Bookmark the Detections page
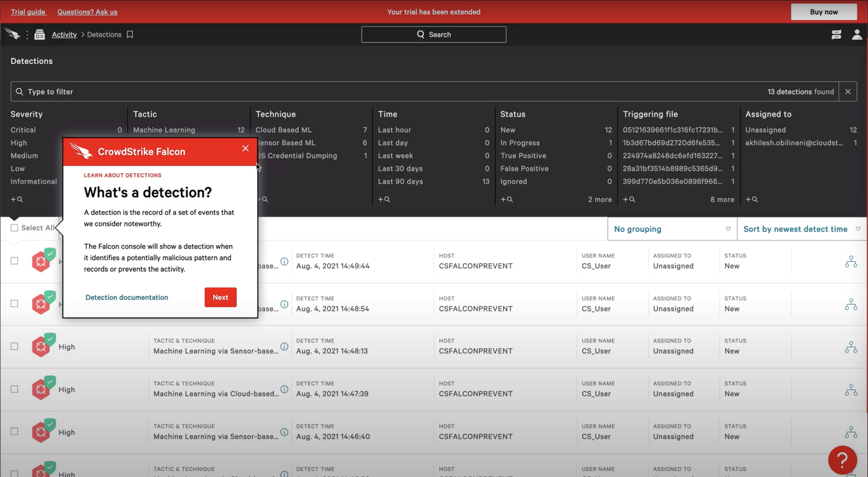 [130, 34]
